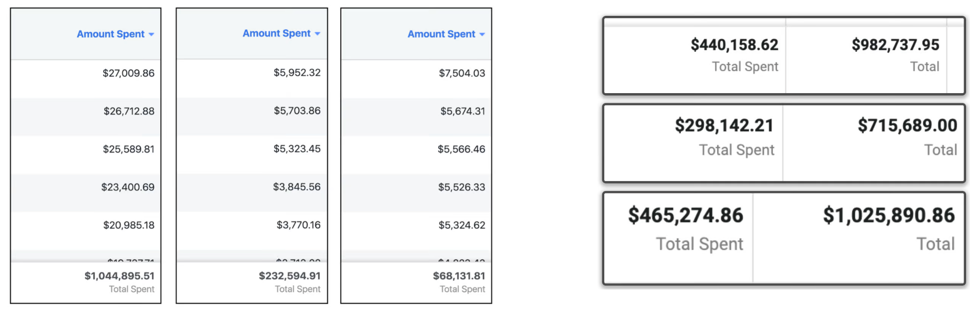Click the sort arrow above the $27,009.86 value
Screen dimensions: 980x313
pos(151,35)
